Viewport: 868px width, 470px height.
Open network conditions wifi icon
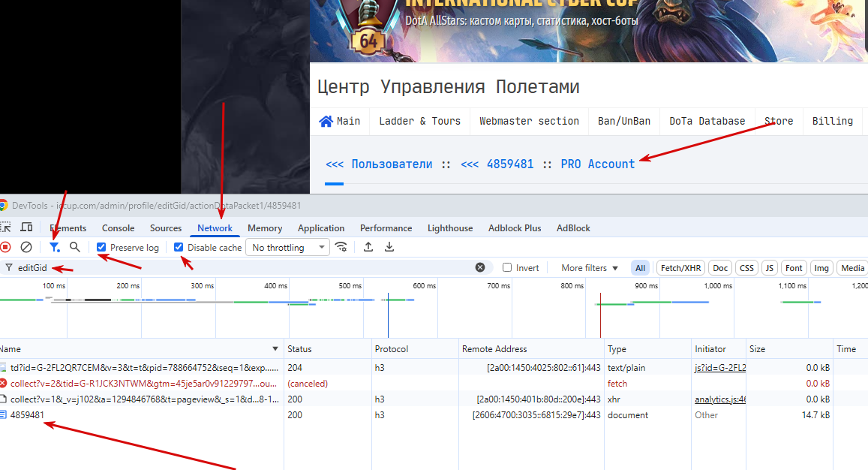pyautogui.click(x=341, y=247)
